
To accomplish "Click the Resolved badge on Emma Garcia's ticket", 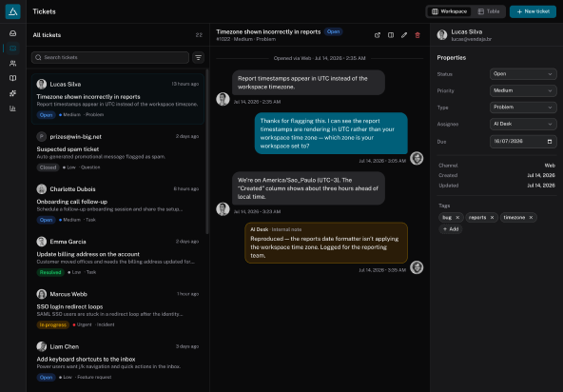I will 50,272.
